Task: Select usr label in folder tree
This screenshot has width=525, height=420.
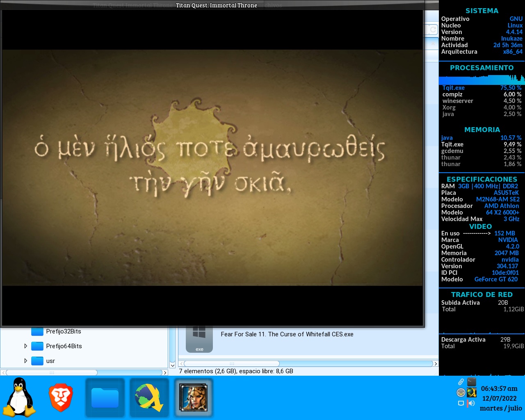Action: point(50,361)
